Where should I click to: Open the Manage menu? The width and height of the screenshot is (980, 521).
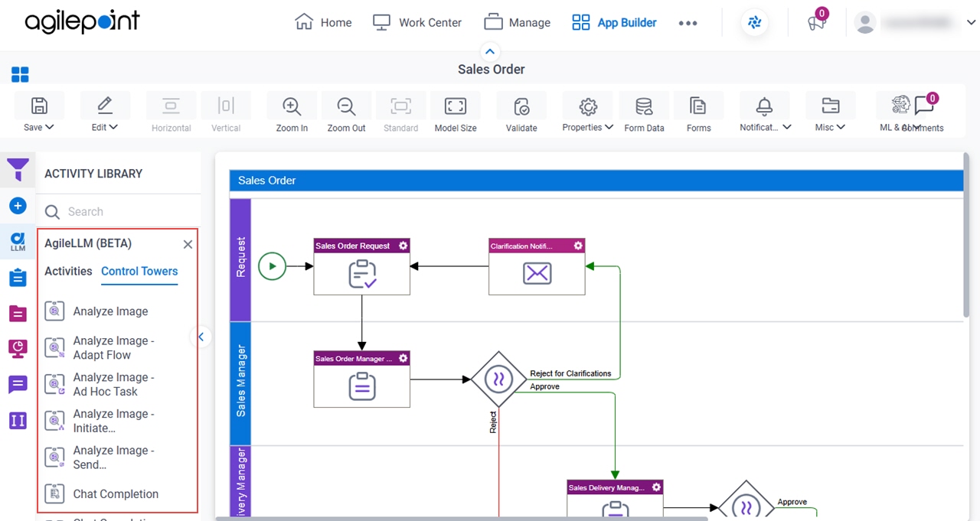(x=518, y=23)
